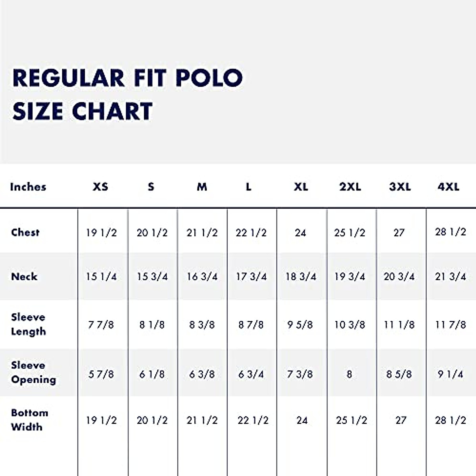Select the 2XL size column header
The height and width of the screenshot is (476, 476).
(350, 187)
